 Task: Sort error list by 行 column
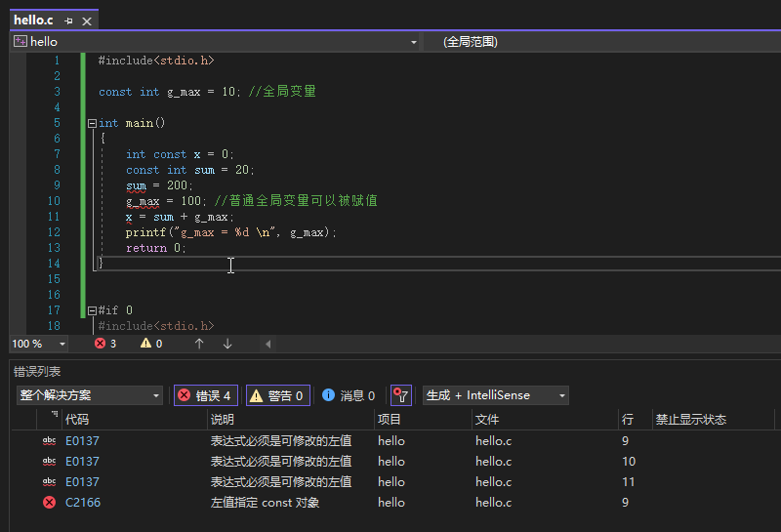coord(628,420)
